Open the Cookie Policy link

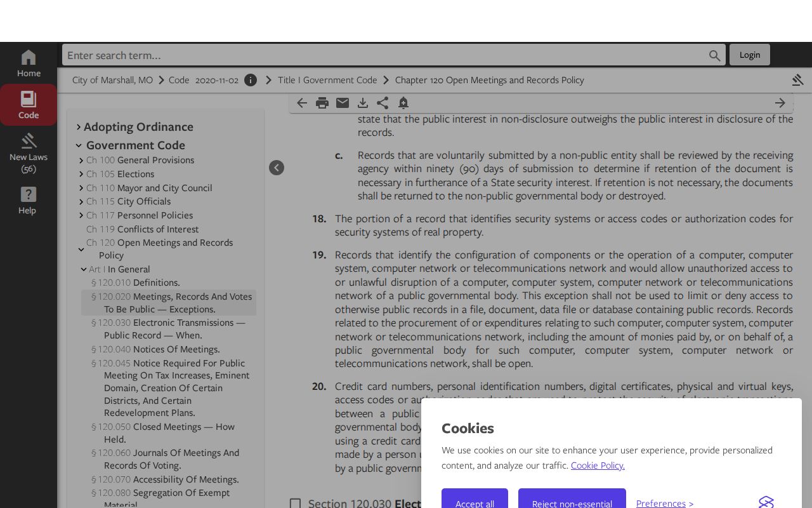598,465
